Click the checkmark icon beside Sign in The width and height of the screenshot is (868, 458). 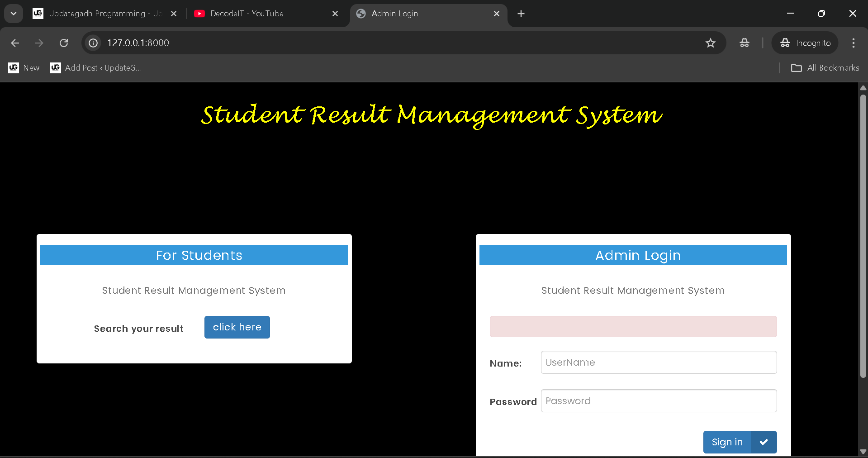coord(764,442)
